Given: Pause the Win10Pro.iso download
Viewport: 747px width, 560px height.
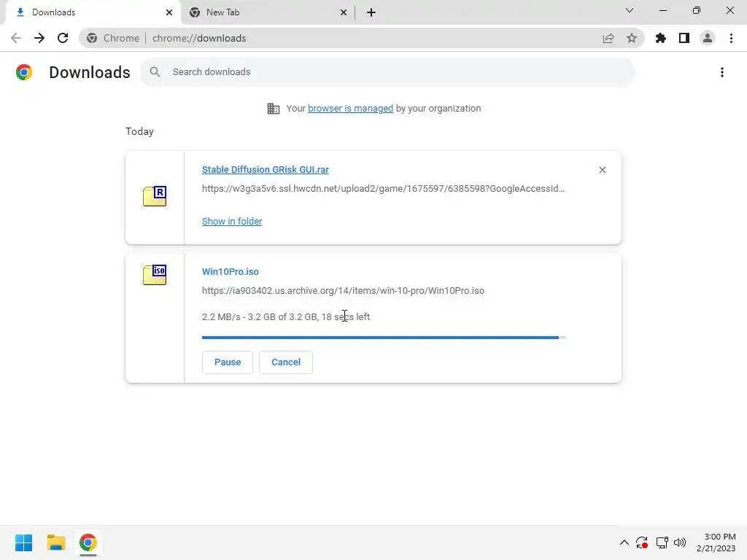Looking at the screenshot, I should [x=228, y=362].
